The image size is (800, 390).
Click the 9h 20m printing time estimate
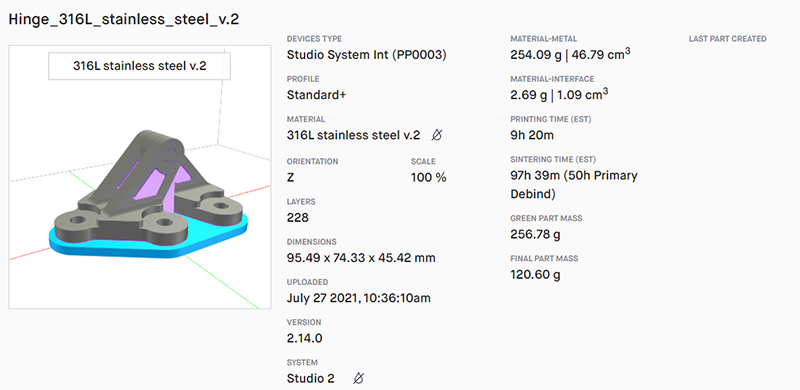pos(532,135)
